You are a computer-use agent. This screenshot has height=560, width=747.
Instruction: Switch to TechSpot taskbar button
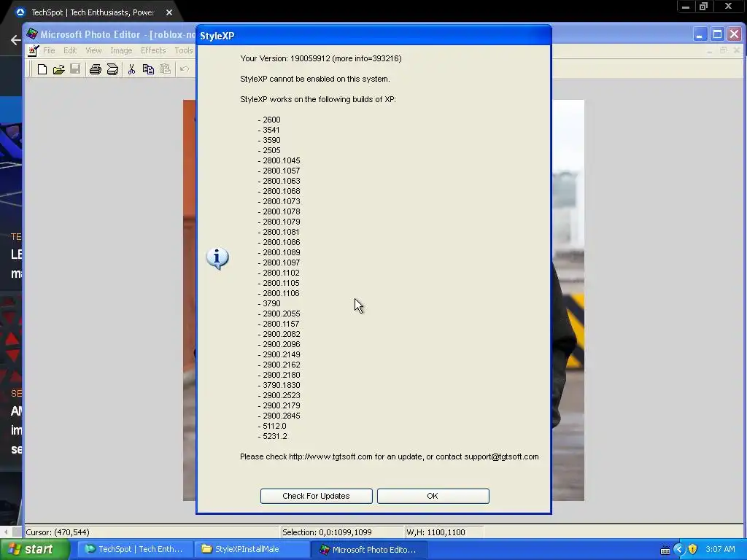pos(134,549)
